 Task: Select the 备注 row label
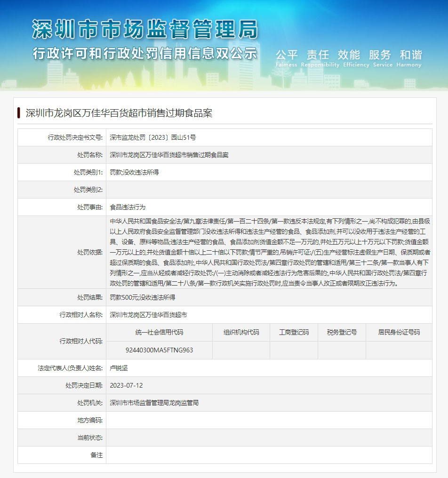tap(96, 455)
